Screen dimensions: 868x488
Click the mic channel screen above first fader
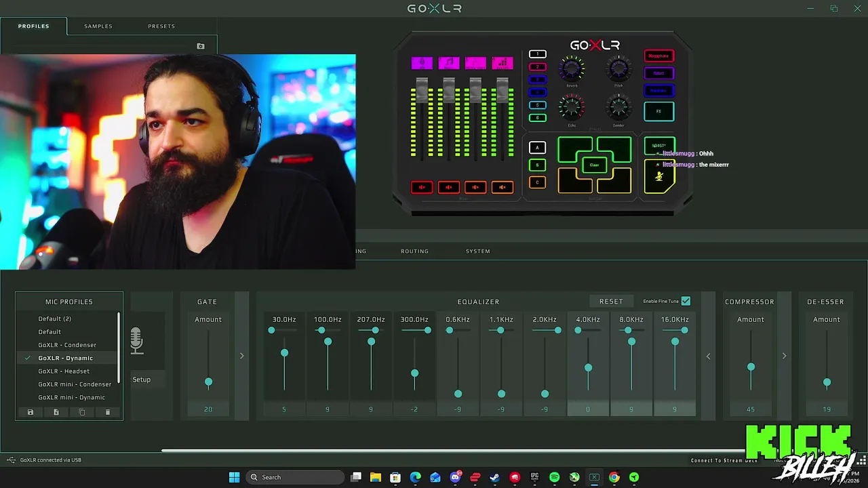pyautogui.click(x=422, y=63)
